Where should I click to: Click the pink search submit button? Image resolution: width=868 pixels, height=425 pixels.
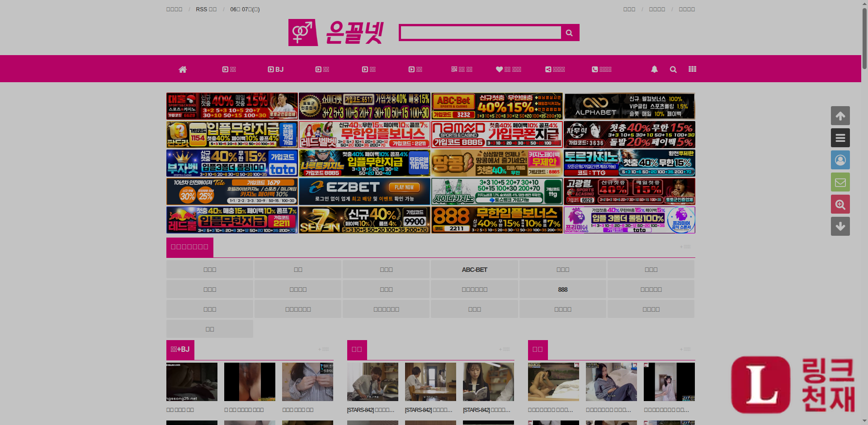click(570, 33)
